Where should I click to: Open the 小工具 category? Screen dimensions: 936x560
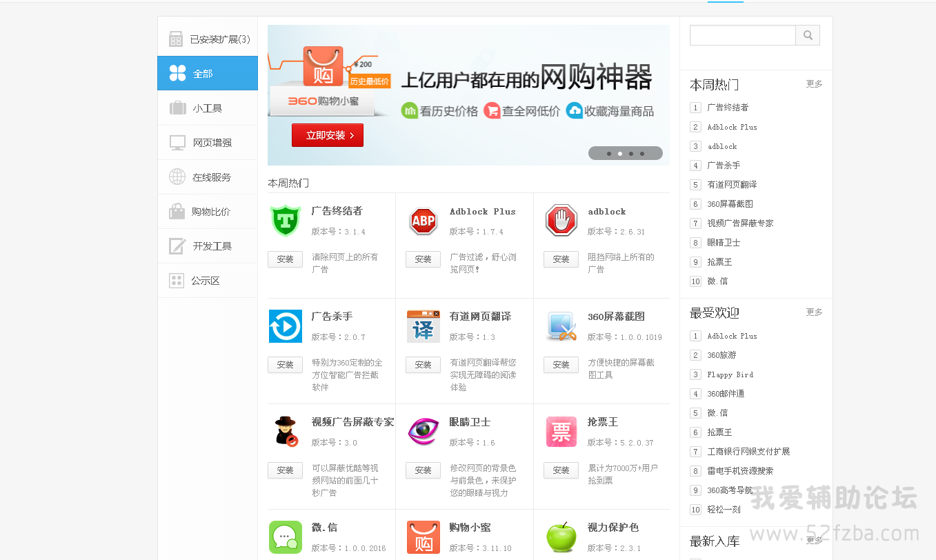click(208, 108)
